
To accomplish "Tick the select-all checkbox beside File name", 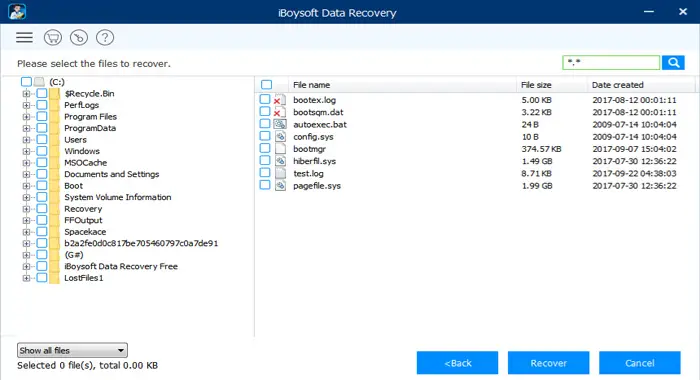I will click(267, 85).
